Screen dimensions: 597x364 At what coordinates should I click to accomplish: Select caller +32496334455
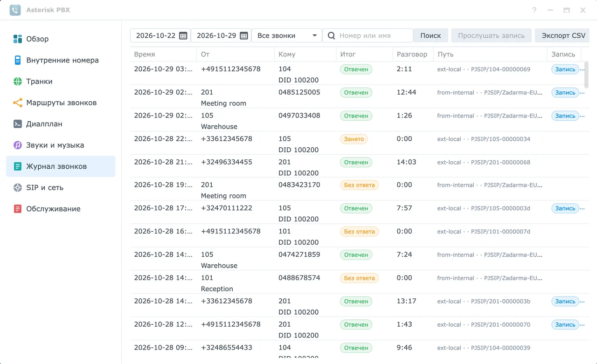coord(226,162)
